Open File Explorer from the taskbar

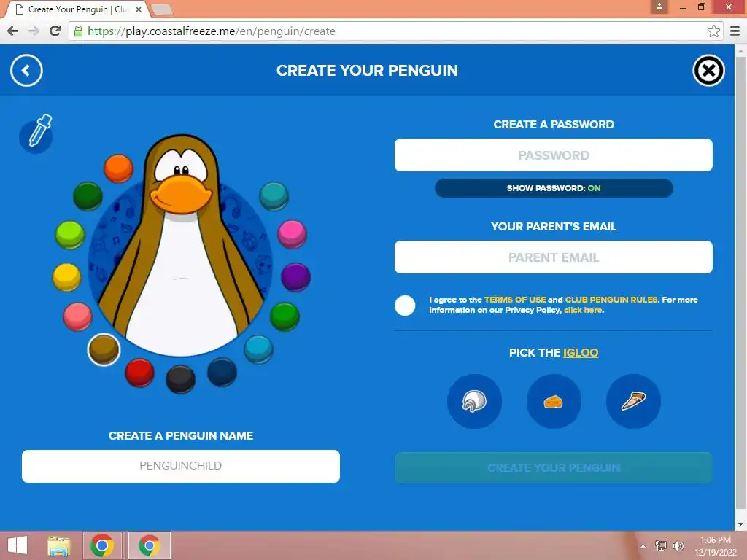(x=59, y=545)
